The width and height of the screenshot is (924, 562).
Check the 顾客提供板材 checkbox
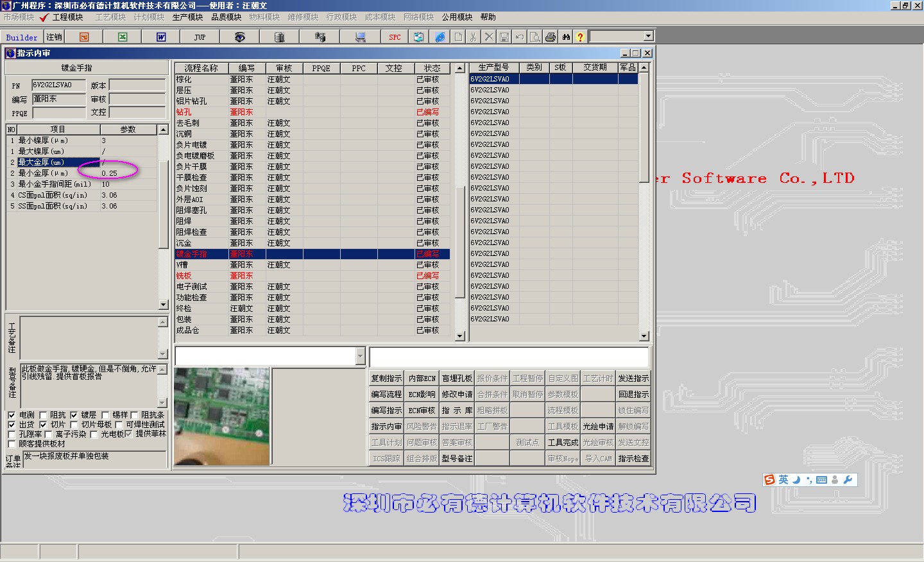pyautogui.click(x=12, y=444)
